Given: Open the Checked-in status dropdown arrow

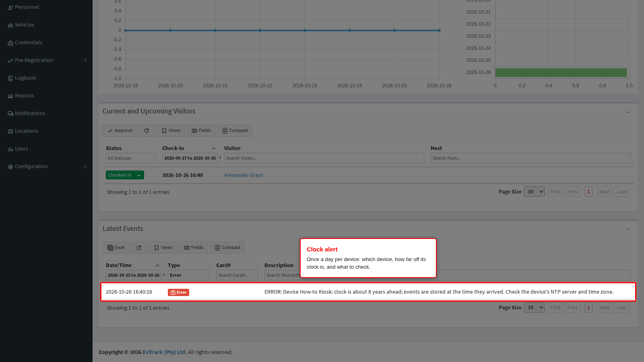Looking at the screenshot, I should pyautogui.click(x=139, y=175).
